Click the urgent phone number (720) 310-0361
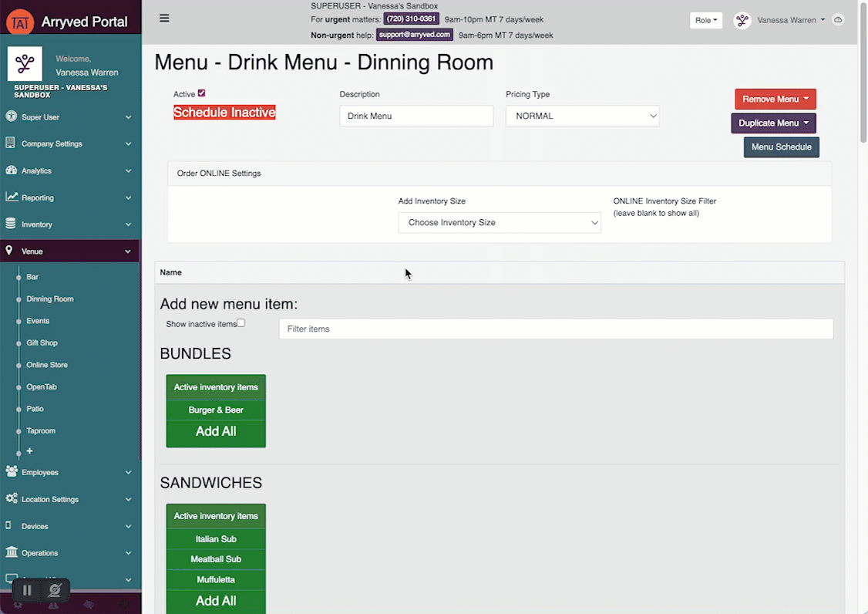868x614 pixels. point(411,19)
